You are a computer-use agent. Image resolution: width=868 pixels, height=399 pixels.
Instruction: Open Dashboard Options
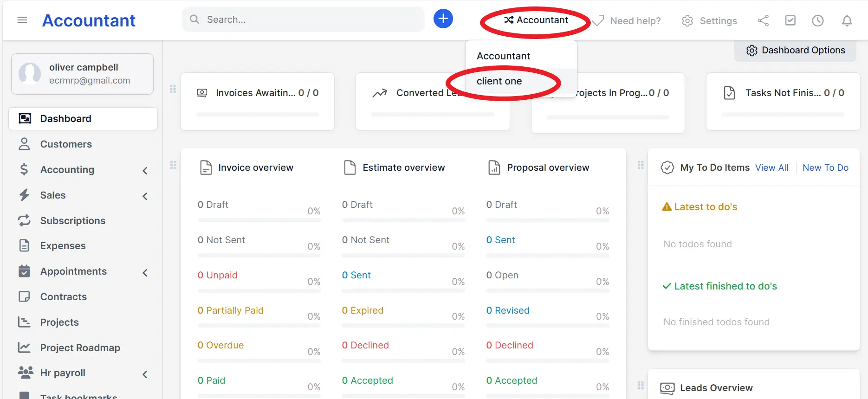point(795,50)
